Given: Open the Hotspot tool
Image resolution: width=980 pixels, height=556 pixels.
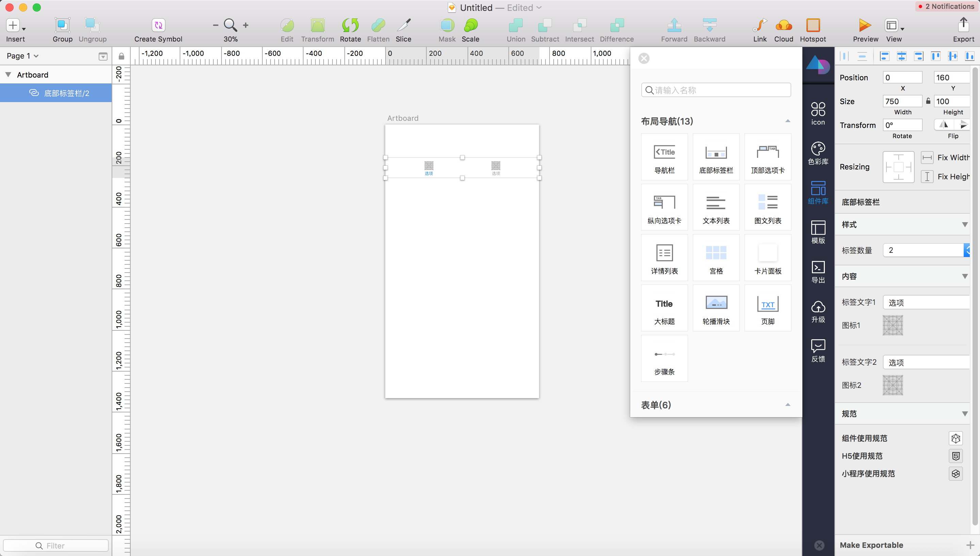Looking at the screenshot, I should click(813, 26).
